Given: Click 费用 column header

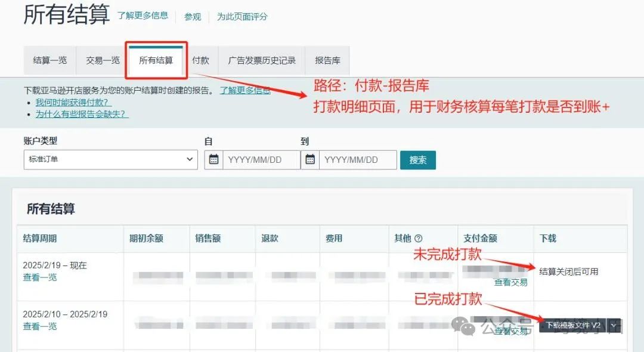Looking at the screenshot, I should click(334, 238).
